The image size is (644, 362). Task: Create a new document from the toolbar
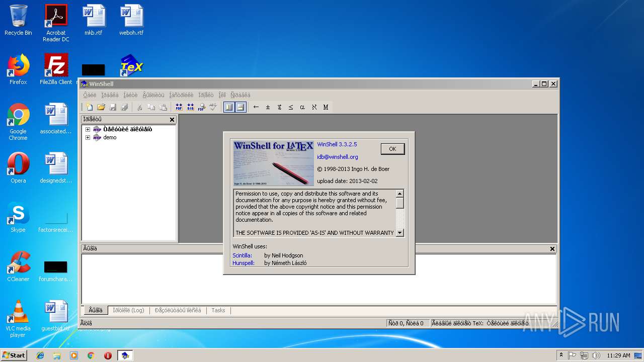pos(90,107)
